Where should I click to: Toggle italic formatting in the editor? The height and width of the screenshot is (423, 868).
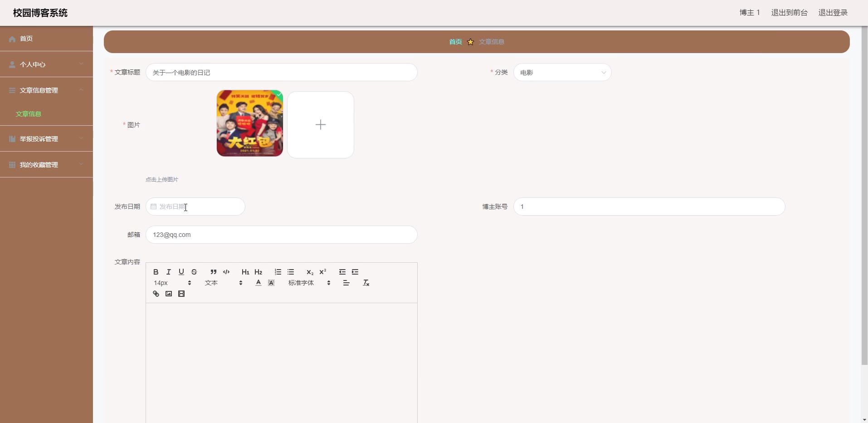pyautogui.click(x=168, y=272)
